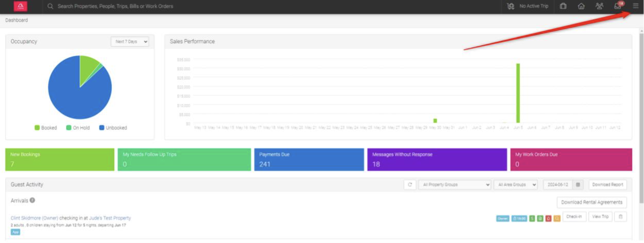The height and width of the screenshot is (243, 644).
Task: Toggle Unbooked legend item in Occupancy chart
Action: click(x=113, y=128)
